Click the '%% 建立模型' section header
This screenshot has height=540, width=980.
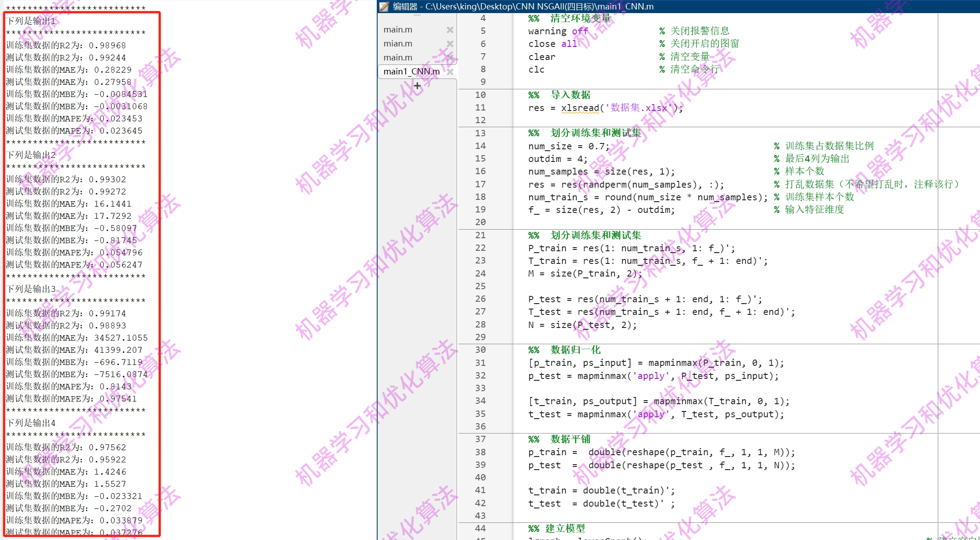(x=557, y=528)
